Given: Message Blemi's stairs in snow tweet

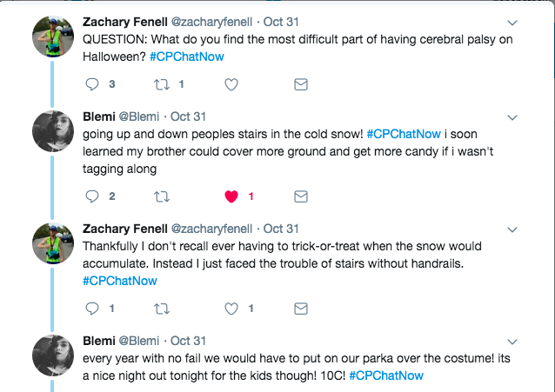Looking at the screenshot, I should click(x=300, y=196).
